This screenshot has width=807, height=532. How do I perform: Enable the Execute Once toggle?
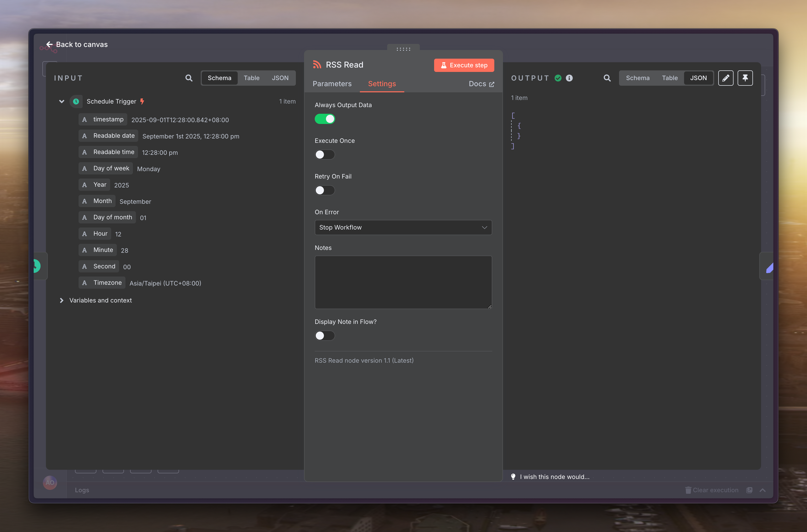(x=325, y=155)
